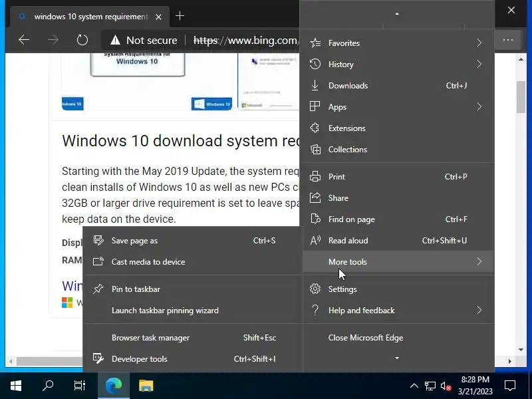Click the Collections icon
The width and height of the screenshot is (532, 399).
tap(315, 149)
